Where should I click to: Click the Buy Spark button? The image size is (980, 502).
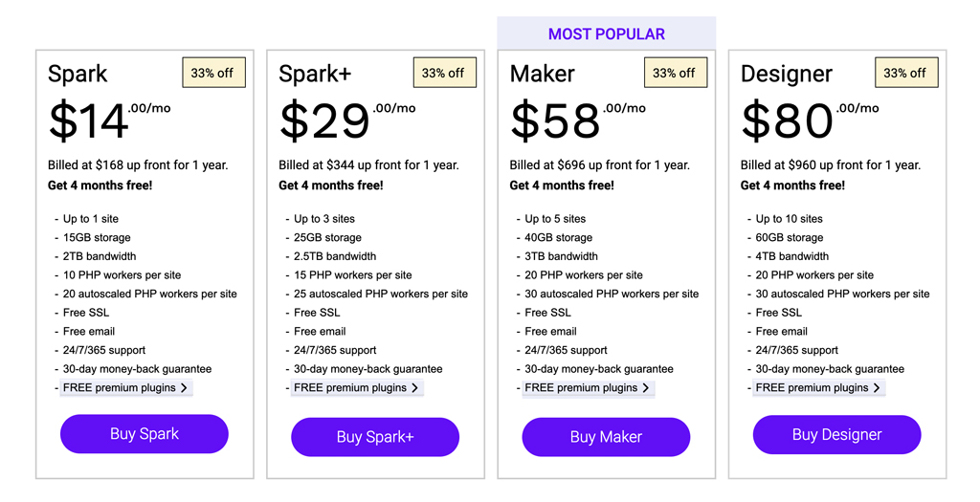click(145, 434)
